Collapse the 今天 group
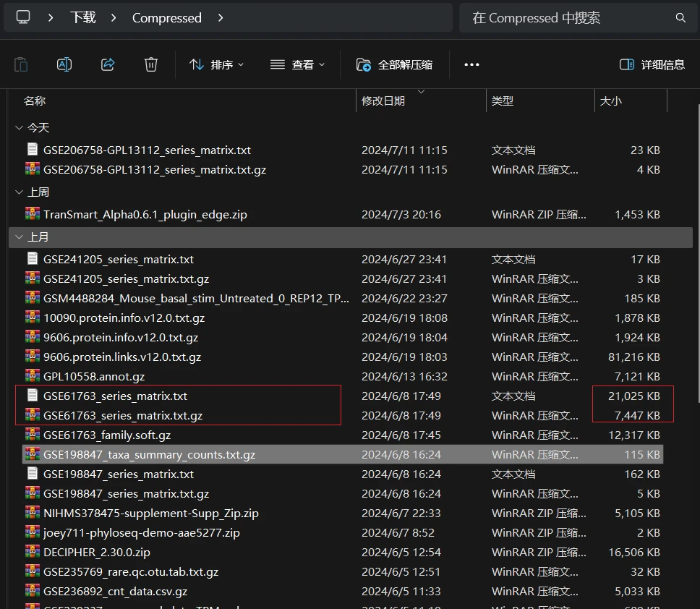Viewport: 700px width, 609px height. (20, 128)
